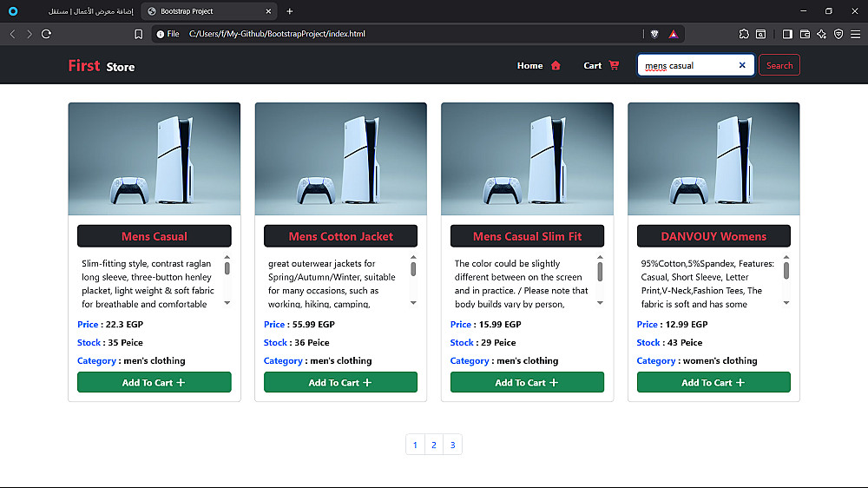868x488 pixels.
Task: Add Mens Casual to cart
Action: click(x=154, y=382)
